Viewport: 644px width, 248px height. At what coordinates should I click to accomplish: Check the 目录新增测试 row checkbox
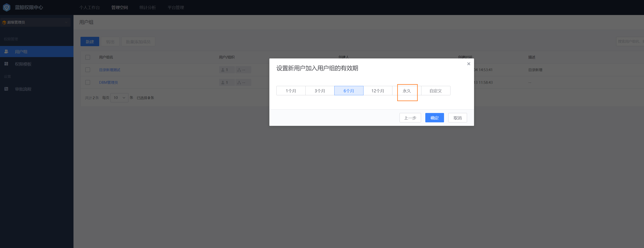88,70
